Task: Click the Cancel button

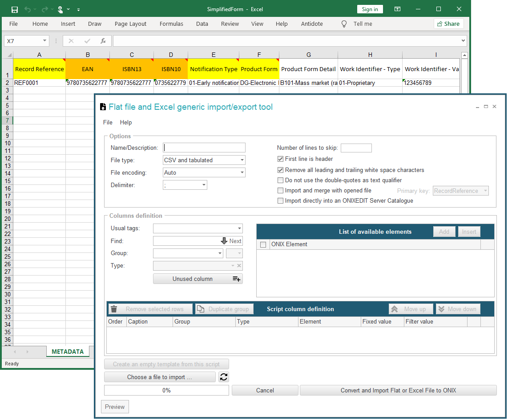Action: [x=265, y=390]
